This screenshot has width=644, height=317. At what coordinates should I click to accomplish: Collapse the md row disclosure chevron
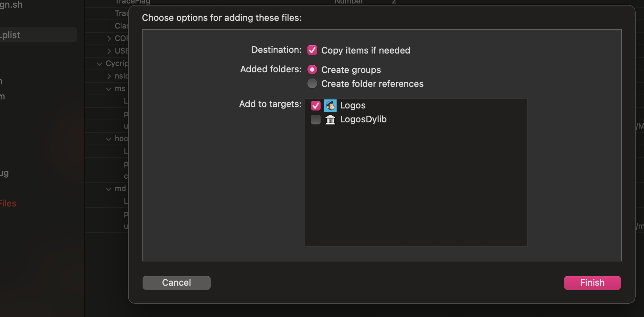(108, 189)
